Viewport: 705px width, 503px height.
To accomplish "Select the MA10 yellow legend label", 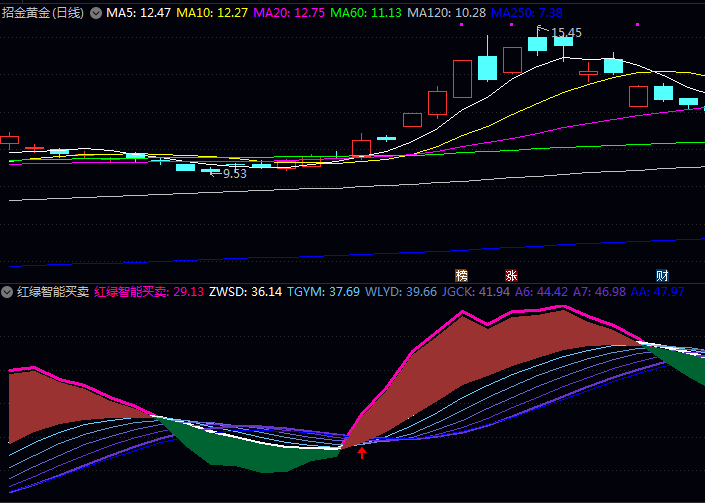I will (x=212, y=13).
